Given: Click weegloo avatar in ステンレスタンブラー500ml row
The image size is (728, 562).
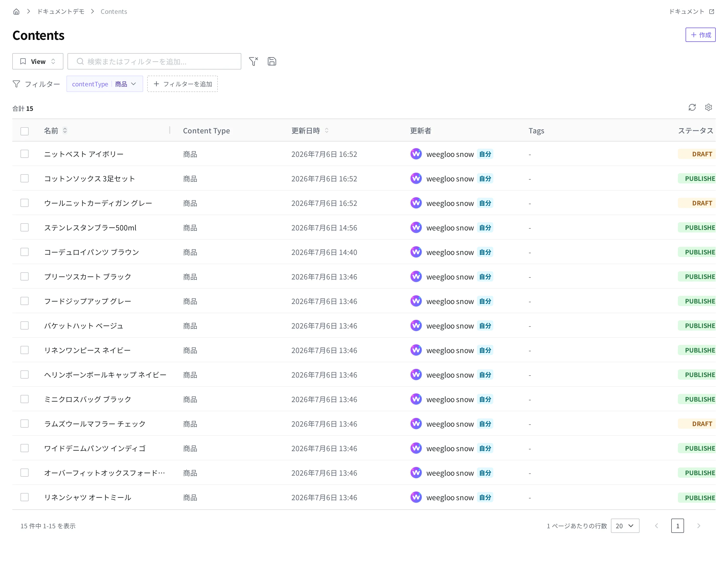Looking at the screenshot, I should tap(416, 228).
